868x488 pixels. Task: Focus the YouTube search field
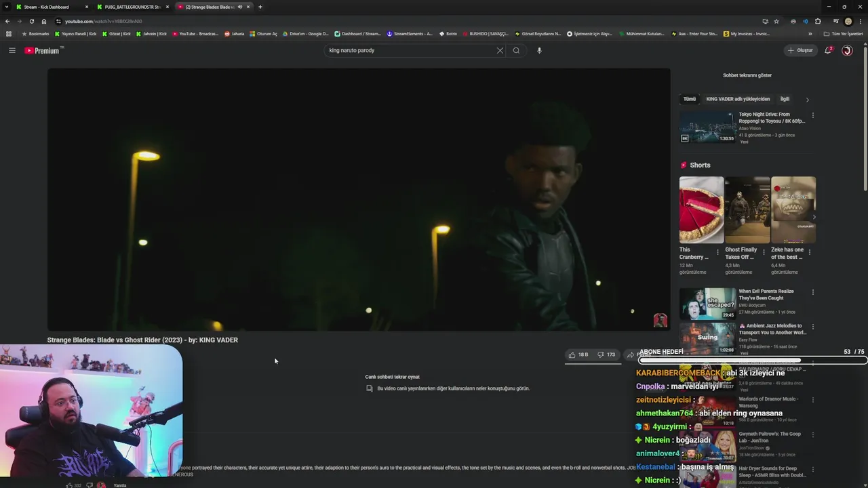pos(410,50)
